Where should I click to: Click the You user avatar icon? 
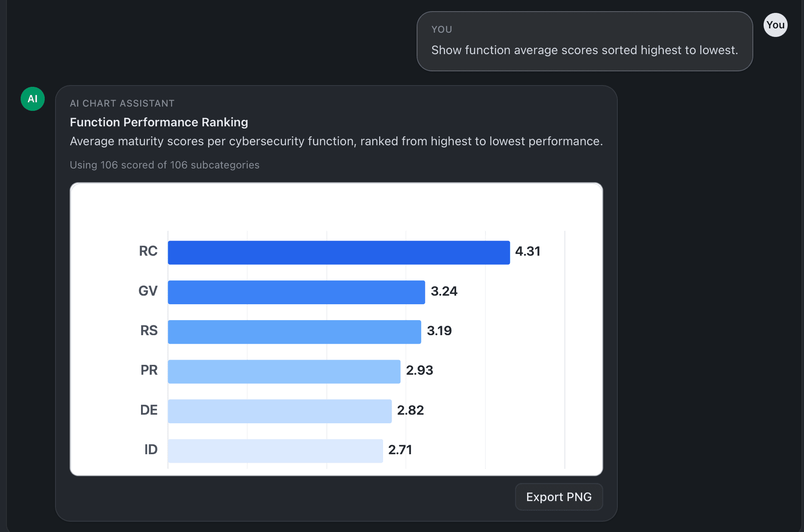tap(775, 25)
